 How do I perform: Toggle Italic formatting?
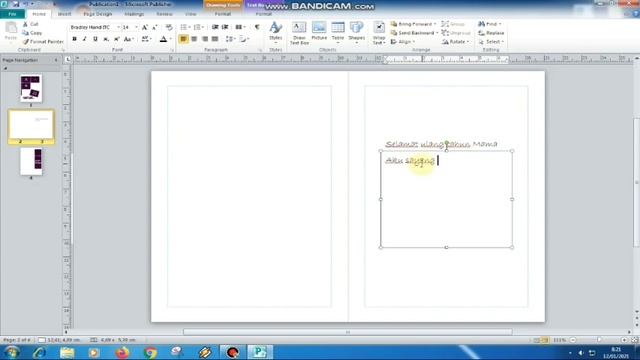click(84, 39)
